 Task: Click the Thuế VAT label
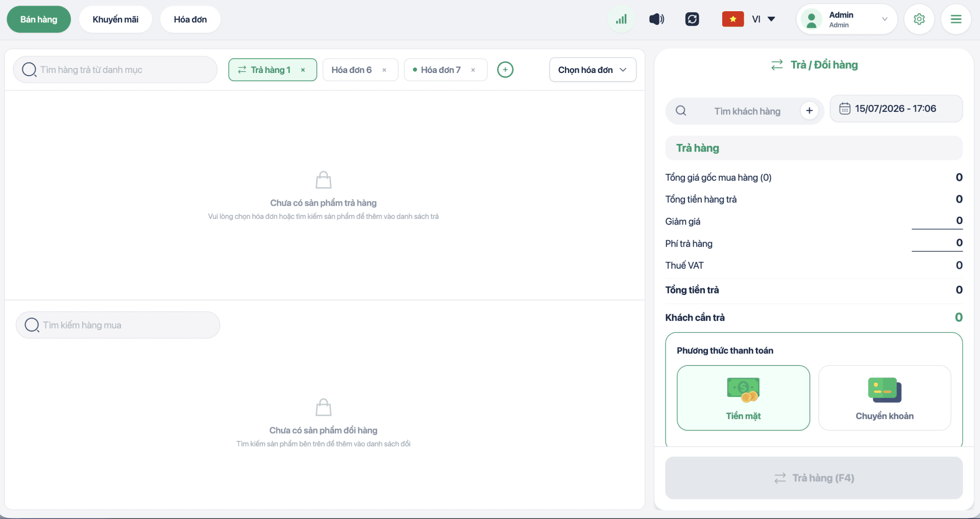(x=684, y=265)
